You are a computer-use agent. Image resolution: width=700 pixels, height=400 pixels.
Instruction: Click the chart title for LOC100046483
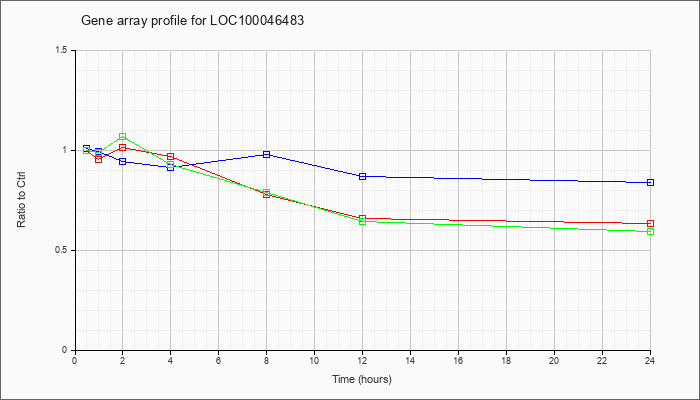click(x=192, y=21)
